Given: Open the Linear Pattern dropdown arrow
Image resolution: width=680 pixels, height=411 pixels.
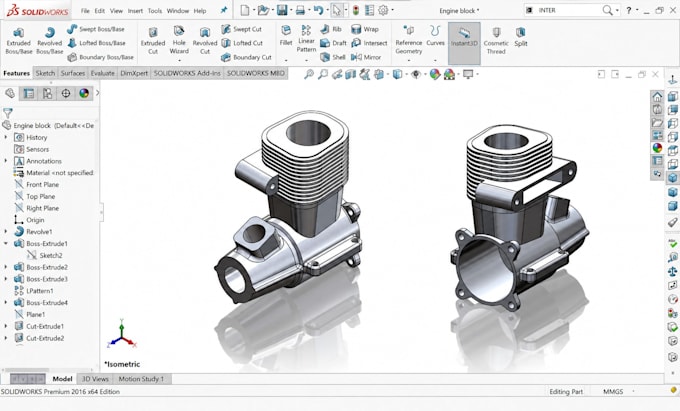Looking at the screenshot, I should [306, 60].
